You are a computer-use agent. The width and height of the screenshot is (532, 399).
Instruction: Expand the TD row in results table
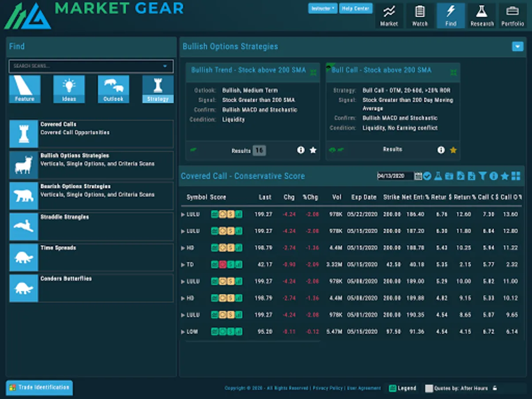[184, 265]
